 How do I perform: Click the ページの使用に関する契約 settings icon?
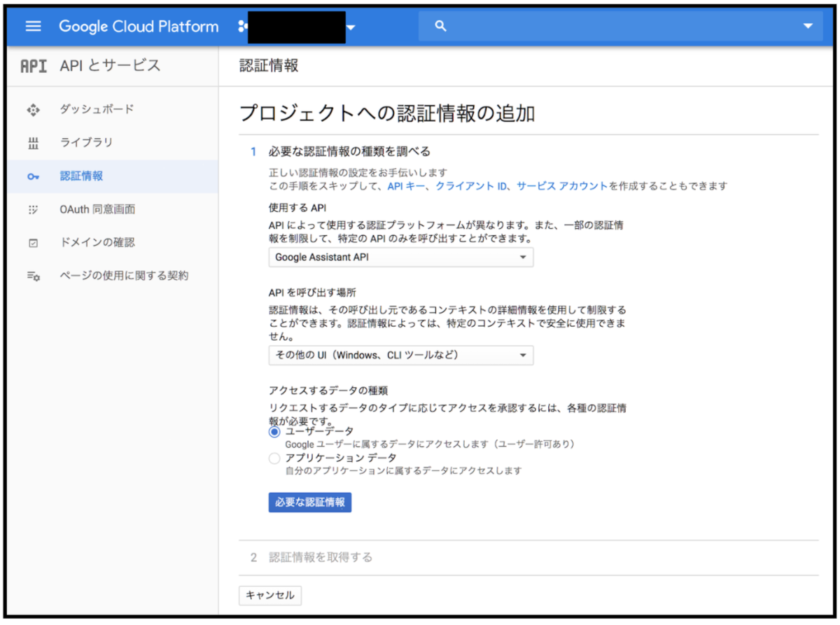33,276
